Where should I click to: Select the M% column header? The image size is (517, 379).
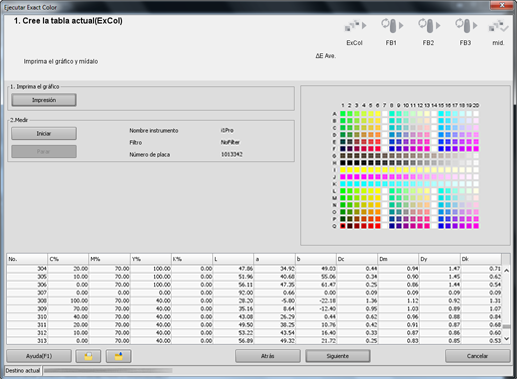(109, 259)
